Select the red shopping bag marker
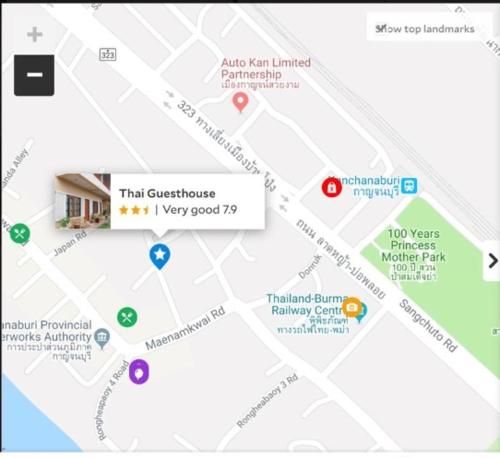Image resolution: width=500 pixels, height=458 pixels. click(x=332, y=187)
